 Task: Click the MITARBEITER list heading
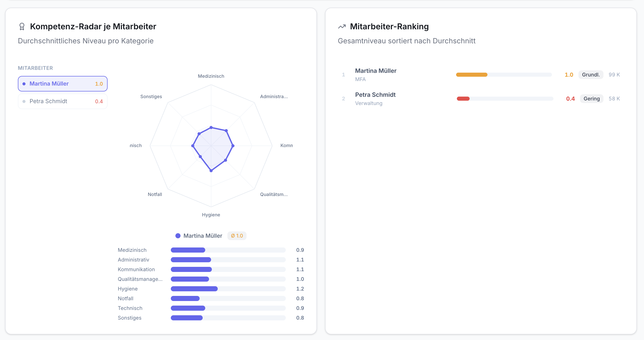click(x=35, y=68)
